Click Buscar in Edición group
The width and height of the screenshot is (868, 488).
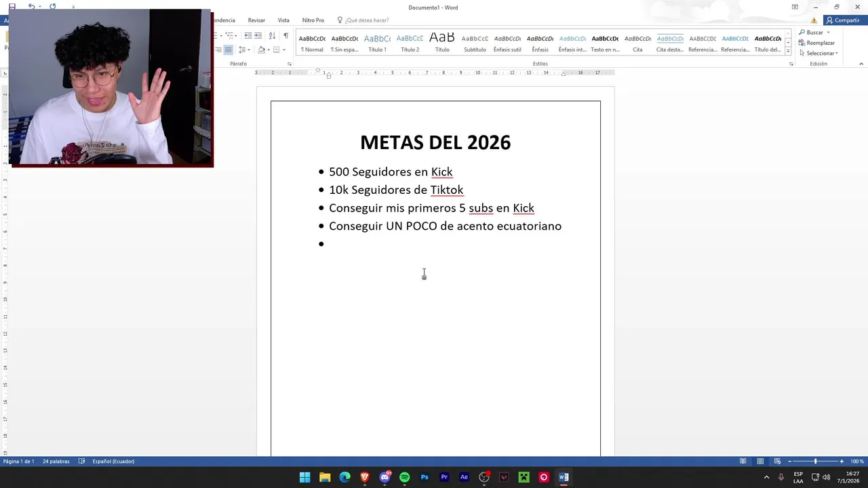click(x=810, y=33)
